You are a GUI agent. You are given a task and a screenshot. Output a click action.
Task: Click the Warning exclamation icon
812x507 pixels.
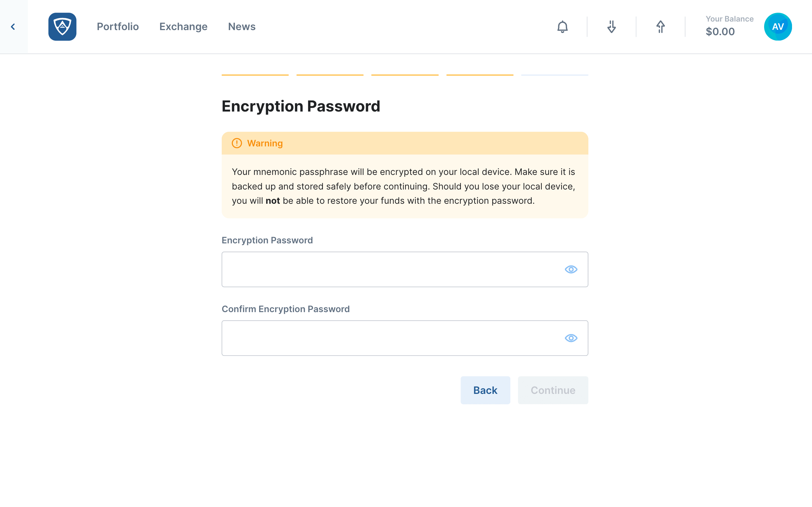pyautogui.click(x=237, y=143)
